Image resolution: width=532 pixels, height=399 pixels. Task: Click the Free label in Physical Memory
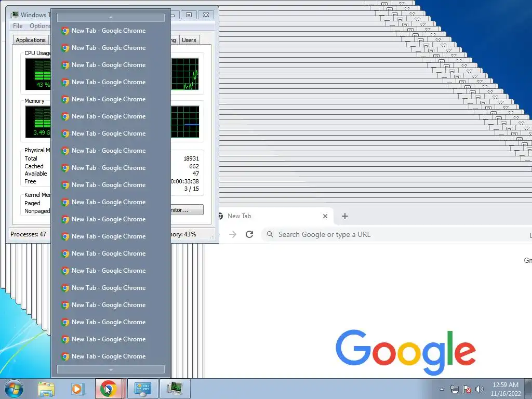coord(30,181)
